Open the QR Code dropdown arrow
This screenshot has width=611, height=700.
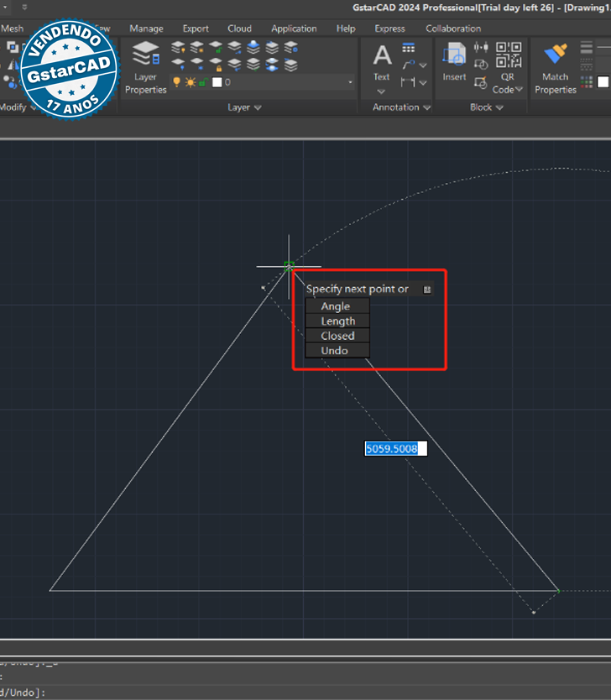tap(519, 90)
